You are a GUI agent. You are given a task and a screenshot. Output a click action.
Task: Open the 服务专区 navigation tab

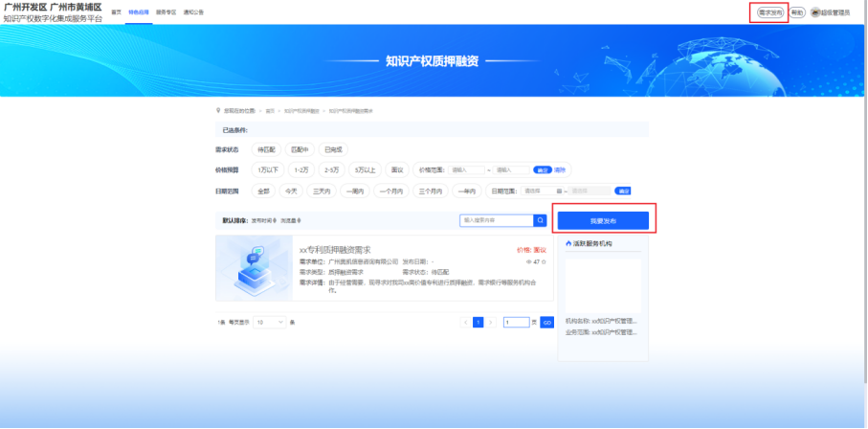coord(167,12)
